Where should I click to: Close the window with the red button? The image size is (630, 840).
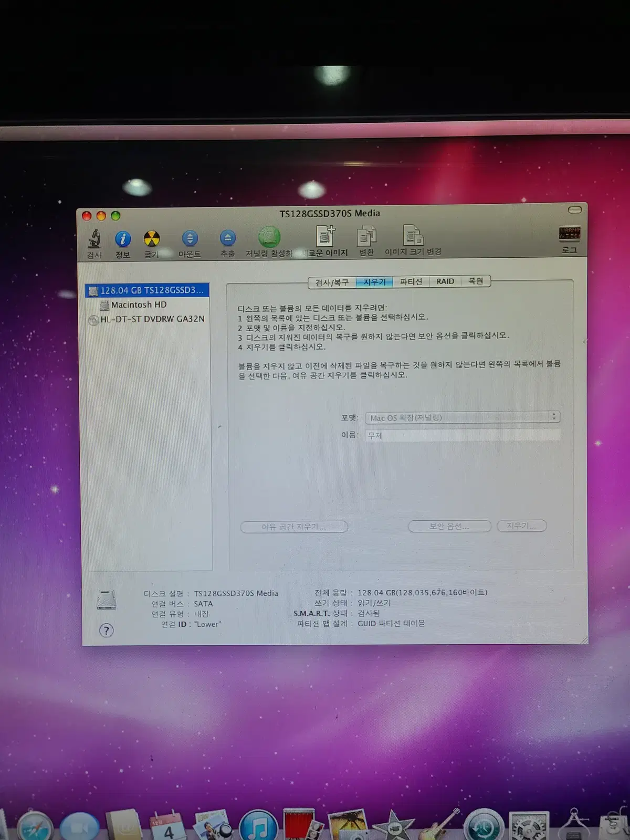87,216
